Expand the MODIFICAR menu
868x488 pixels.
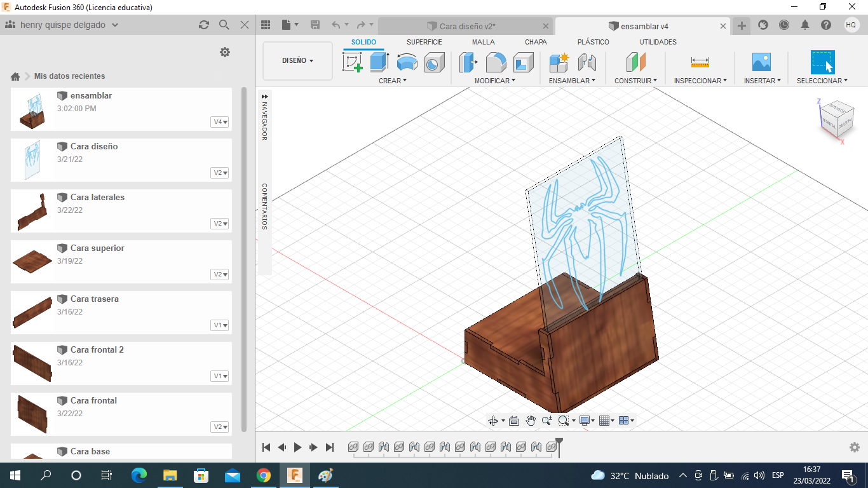(495, 81)
